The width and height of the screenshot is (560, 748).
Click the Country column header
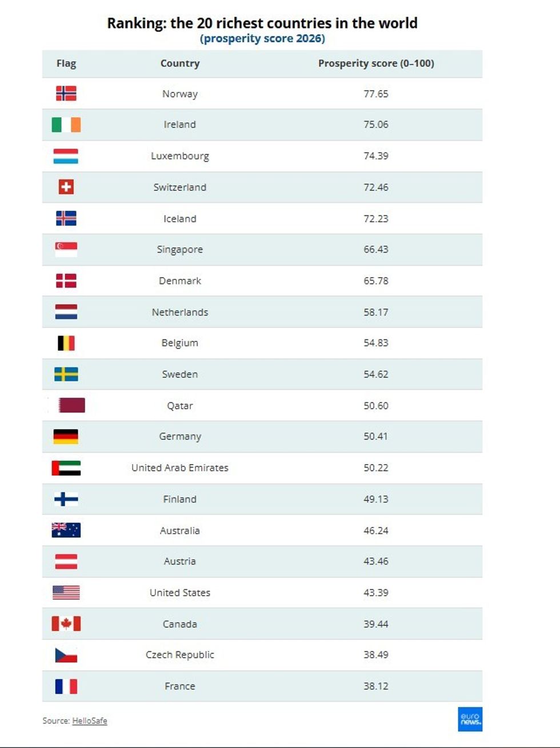tap(180, 63)
